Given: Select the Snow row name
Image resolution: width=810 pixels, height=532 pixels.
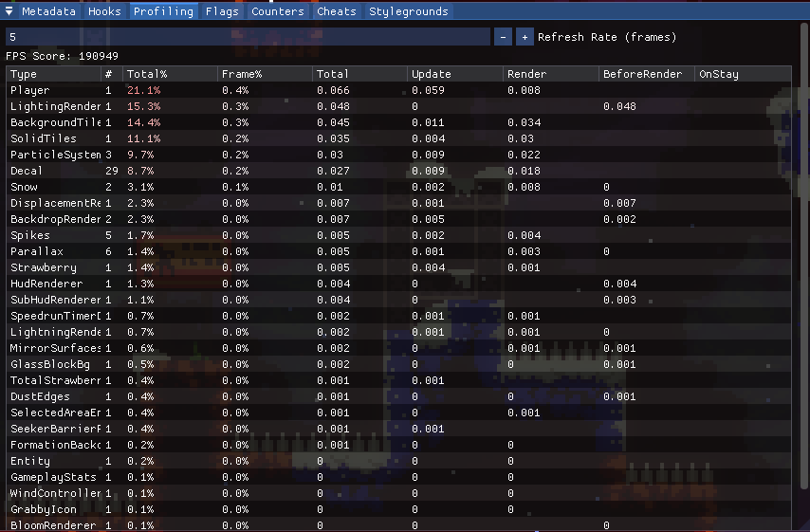Looking at the screenshot, I should 24,187.
